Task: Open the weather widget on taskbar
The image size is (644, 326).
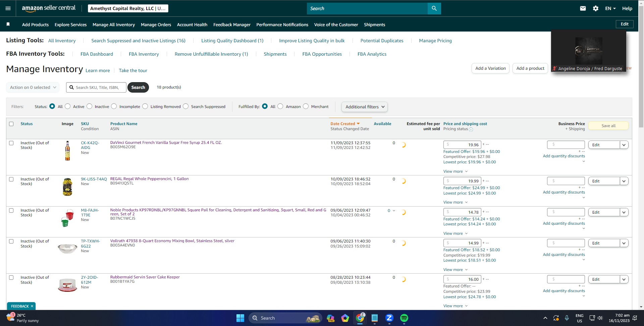Action: click(23, 318)
